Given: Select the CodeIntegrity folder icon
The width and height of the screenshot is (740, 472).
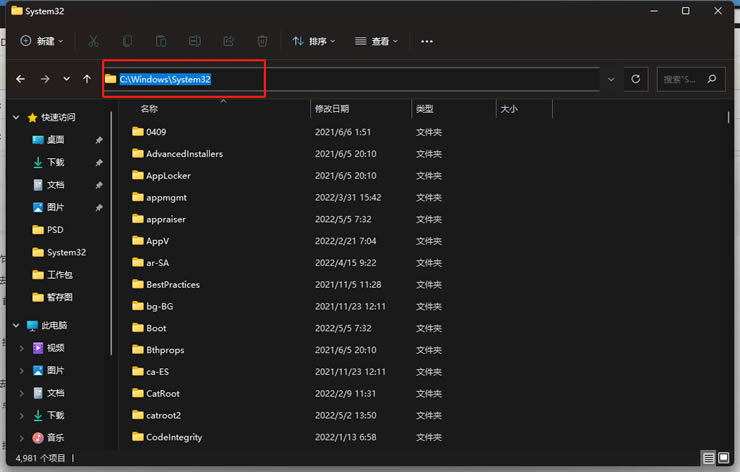Looking at the screenshot, I should point(138,437).
